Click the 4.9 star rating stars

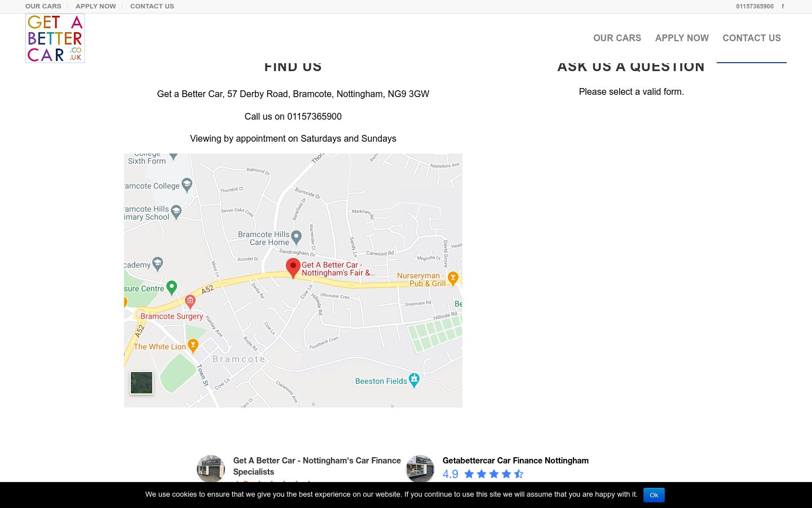point(494,474)
